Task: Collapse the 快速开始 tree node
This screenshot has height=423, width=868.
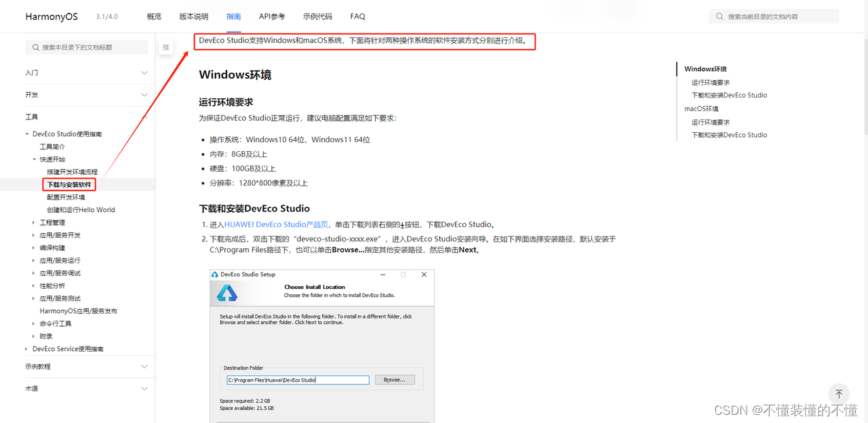Action: point(35,159)
